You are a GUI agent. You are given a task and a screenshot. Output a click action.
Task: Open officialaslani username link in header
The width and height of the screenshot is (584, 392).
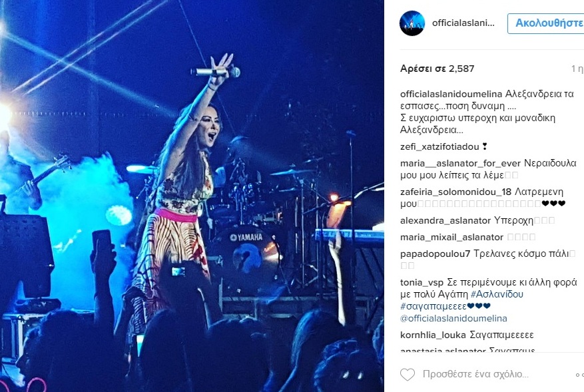463,23
